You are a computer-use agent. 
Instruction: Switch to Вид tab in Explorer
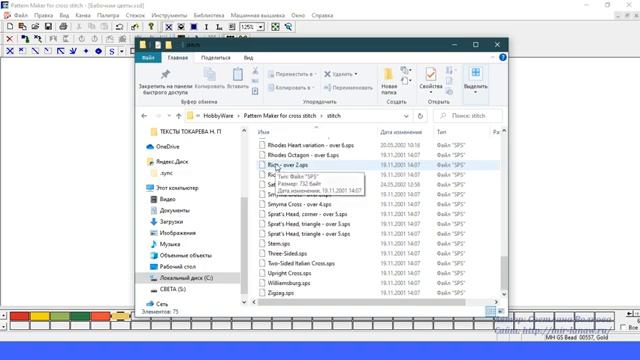[x=248, y=58]
